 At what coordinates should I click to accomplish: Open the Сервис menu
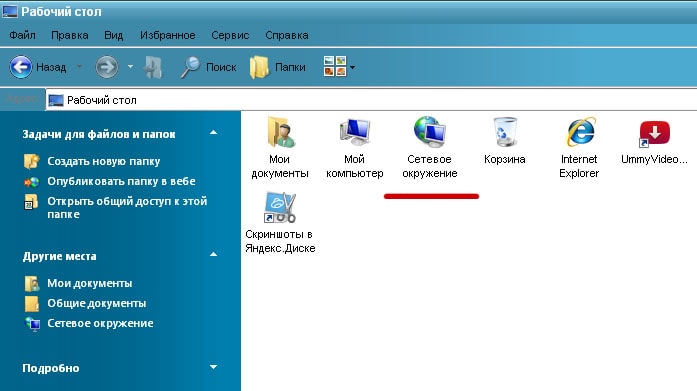tap(230, 35)
